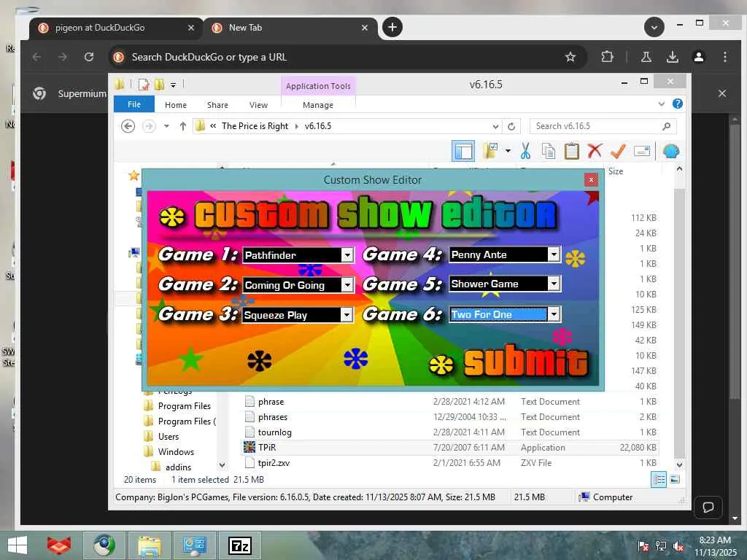Viewport: 747px width, 560px height.
Task: Click the Size column header
Action: pyautogui.click(x=616, y=171)
